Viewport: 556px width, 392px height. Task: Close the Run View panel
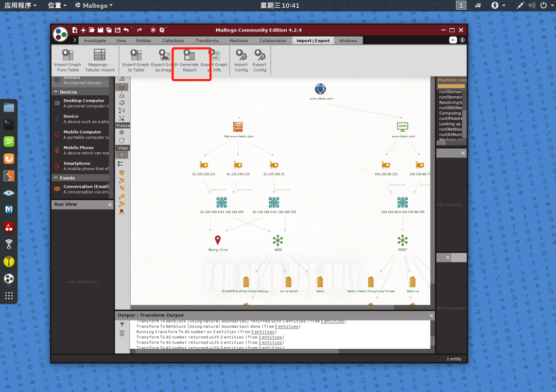coord(110,205)
